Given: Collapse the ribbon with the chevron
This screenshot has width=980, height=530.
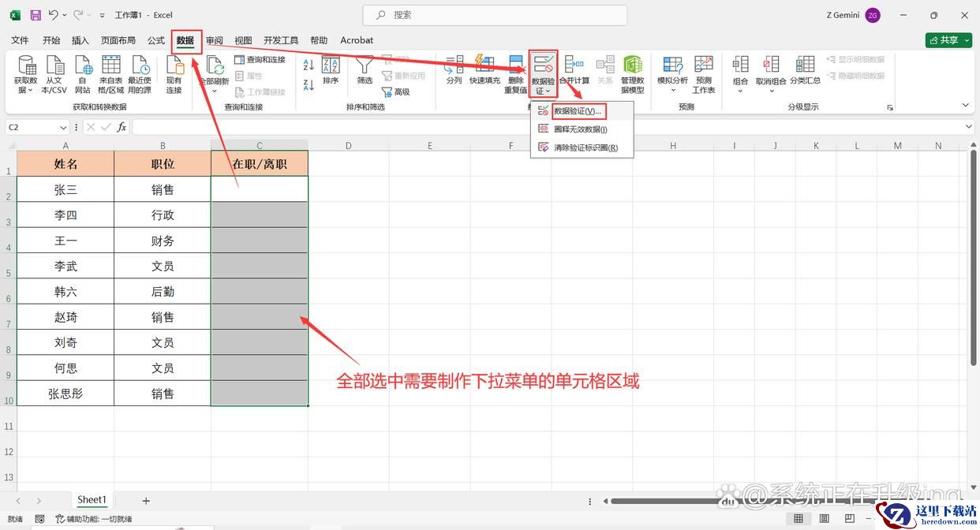Looking at the screenshot, I should 965,106.
